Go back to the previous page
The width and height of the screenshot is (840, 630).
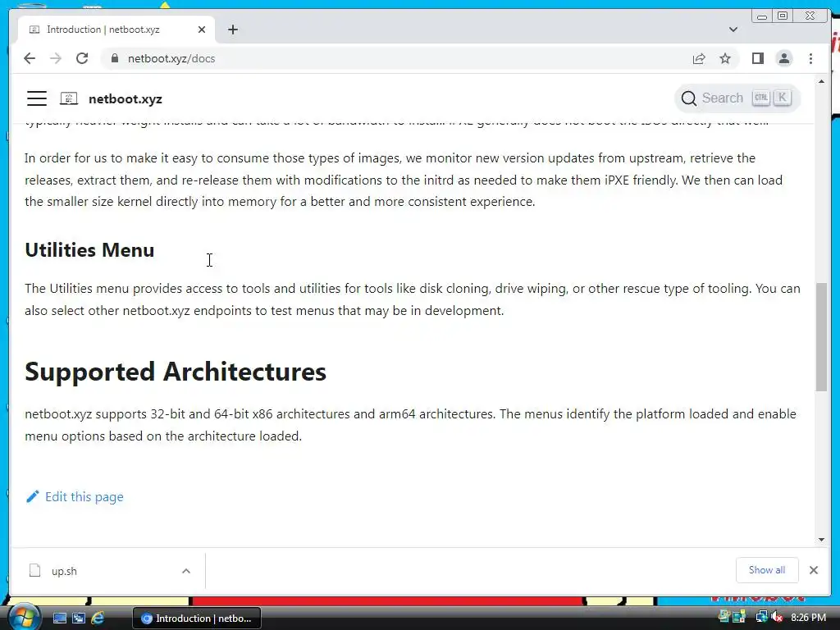[30, 58]
